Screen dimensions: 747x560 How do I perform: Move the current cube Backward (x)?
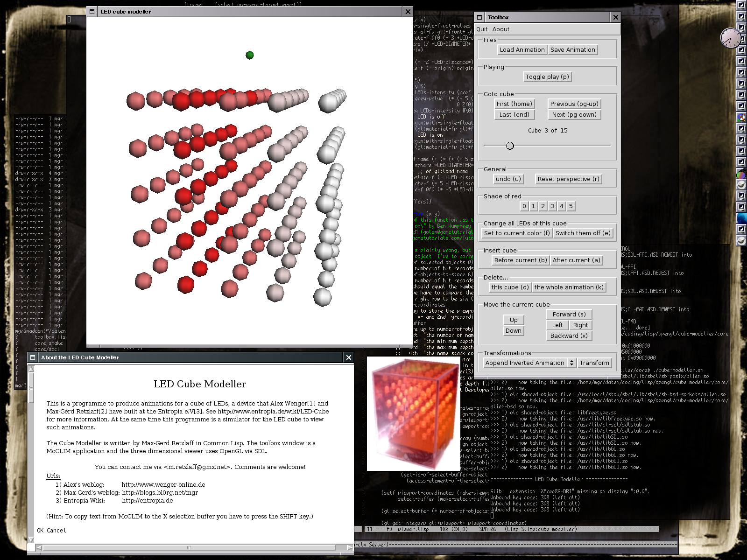(x=569, y=336)
